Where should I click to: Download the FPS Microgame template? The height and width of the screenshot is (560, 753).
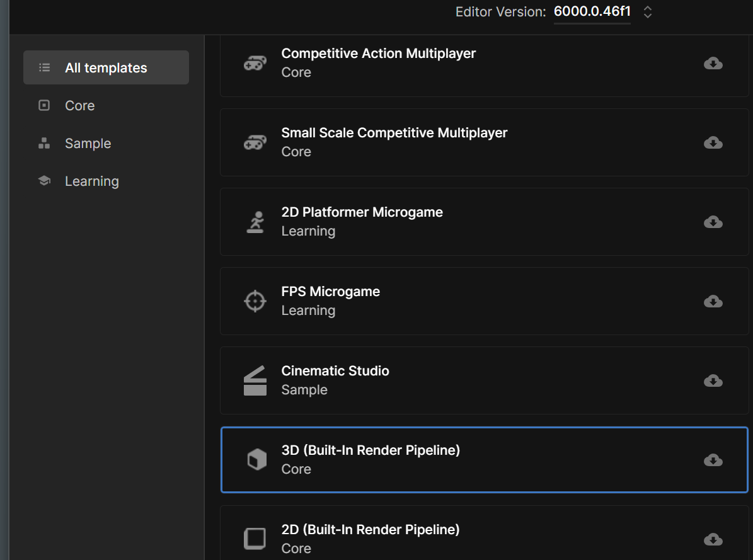click(713, 301)
